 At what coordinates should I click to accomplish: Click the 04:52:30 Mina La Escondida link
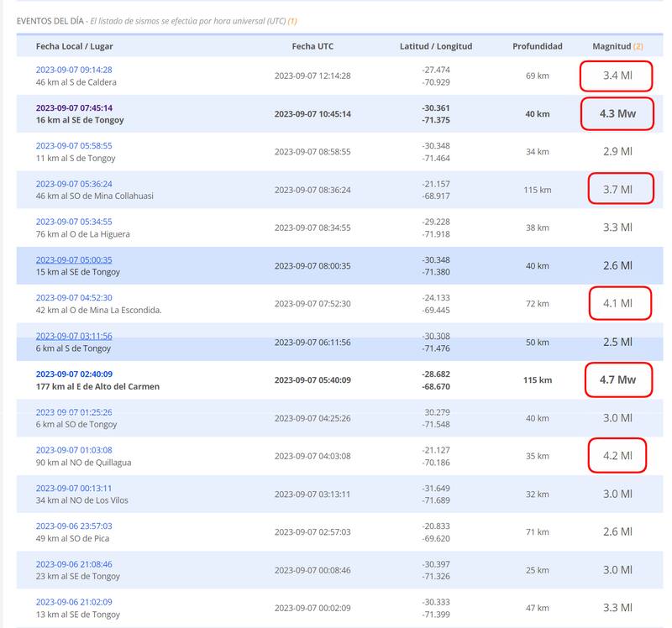[74, 297]
